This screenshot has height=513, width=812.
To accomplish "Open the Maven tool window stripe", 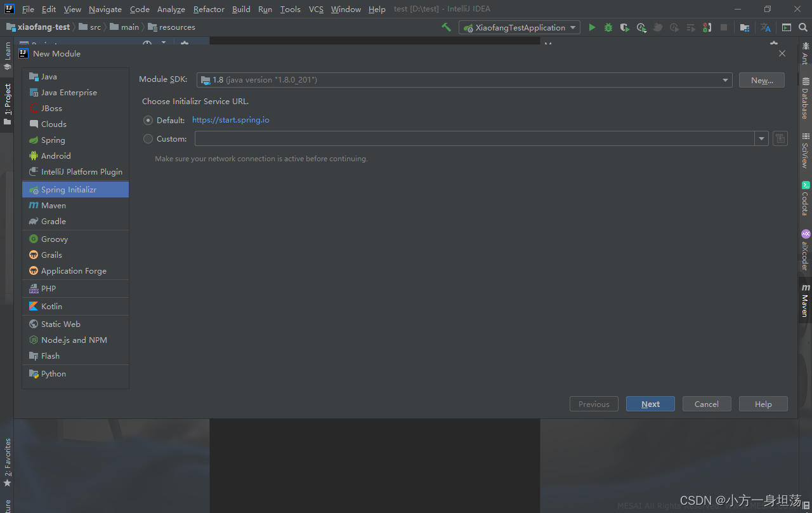I will click(805, 301).
